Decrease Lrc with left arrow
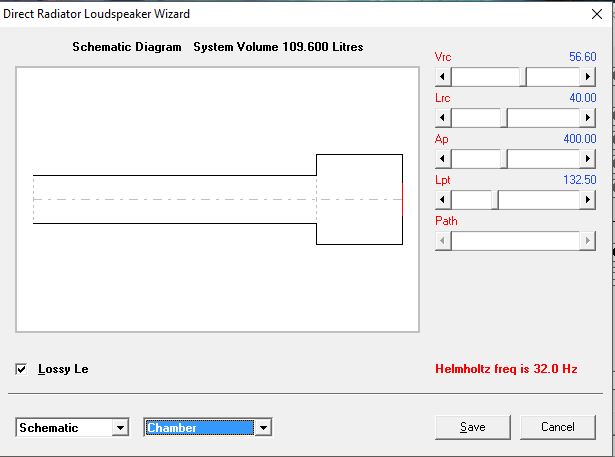 (x=443, y=117)
